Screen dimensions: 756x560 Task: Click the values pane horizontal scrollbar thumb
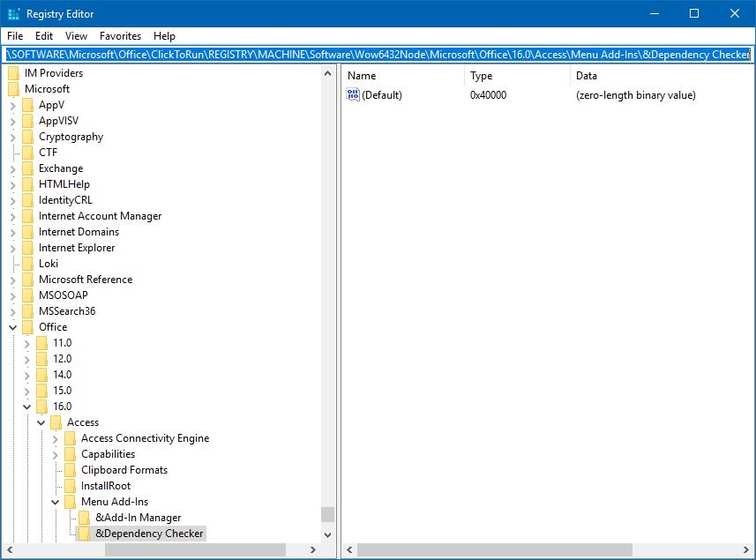point(495,549)
